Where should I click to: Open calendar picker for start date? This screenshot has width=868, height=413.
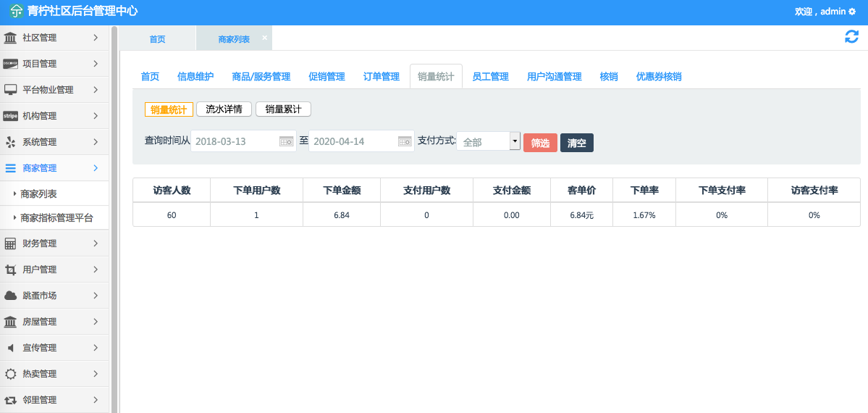coord(286,141)
